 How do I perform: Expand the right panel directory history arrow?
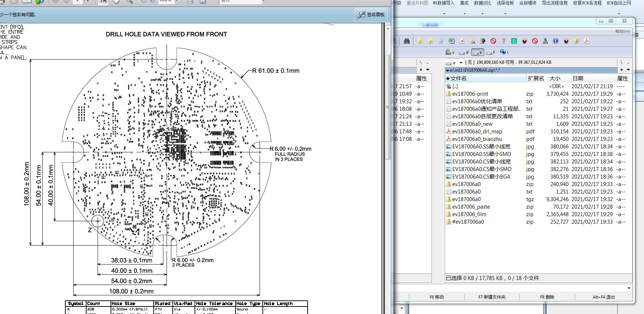[628, 70]
